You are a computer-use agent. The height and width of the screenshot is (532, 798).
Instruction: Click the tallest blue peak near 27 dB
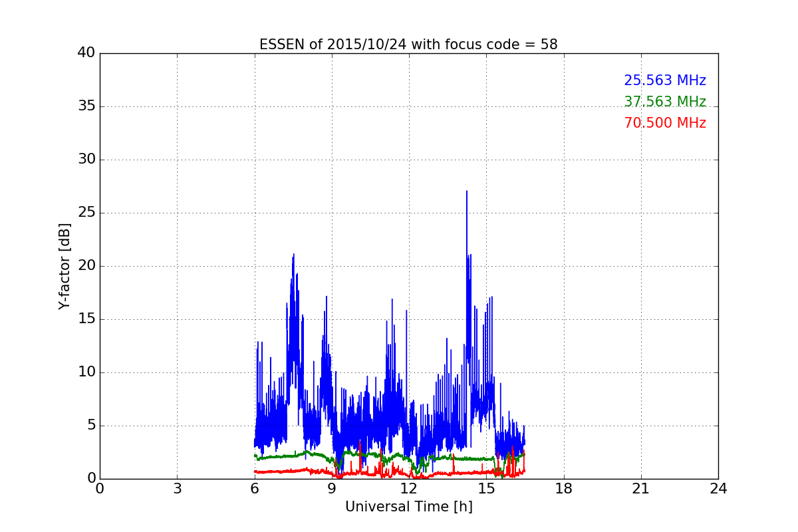click(x=467, y=192)
